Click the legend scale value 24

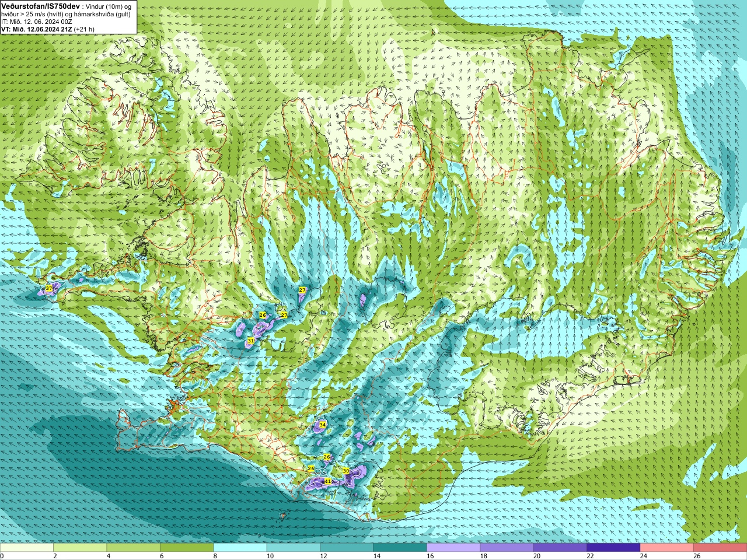pyautogui.click(x=643, y=556)
